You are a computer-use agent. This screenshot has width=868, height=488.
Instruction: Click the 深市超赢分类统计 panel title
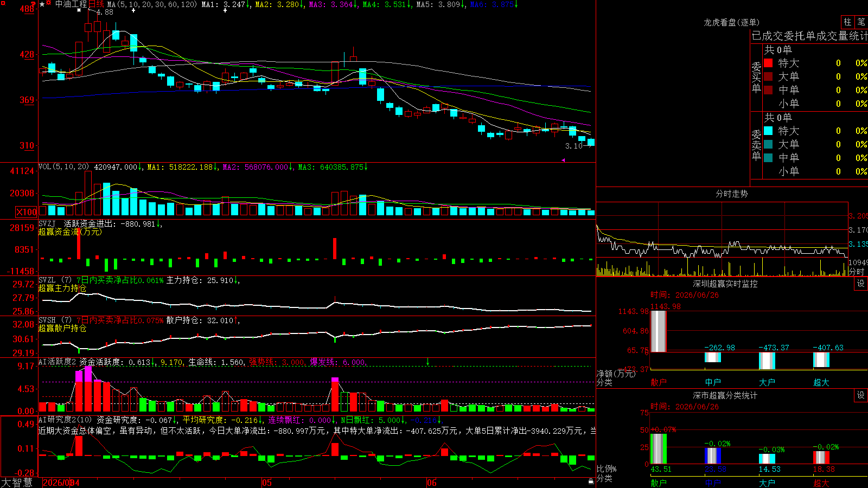(725, 395)
